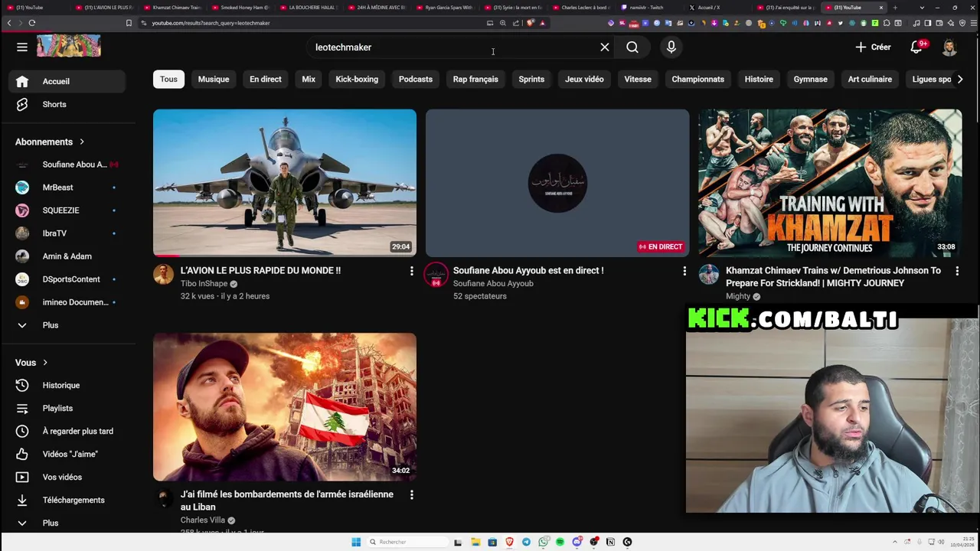Open the Windows Start menu
The width and height of the screenshot is (980, 551).
[x=356, y=542]
